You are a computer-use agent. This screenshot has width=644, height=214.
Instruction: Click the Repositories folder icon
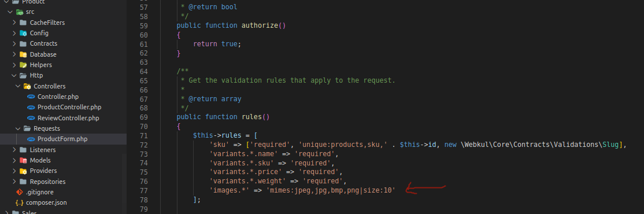pyautogui.click(x=23, y=182)
